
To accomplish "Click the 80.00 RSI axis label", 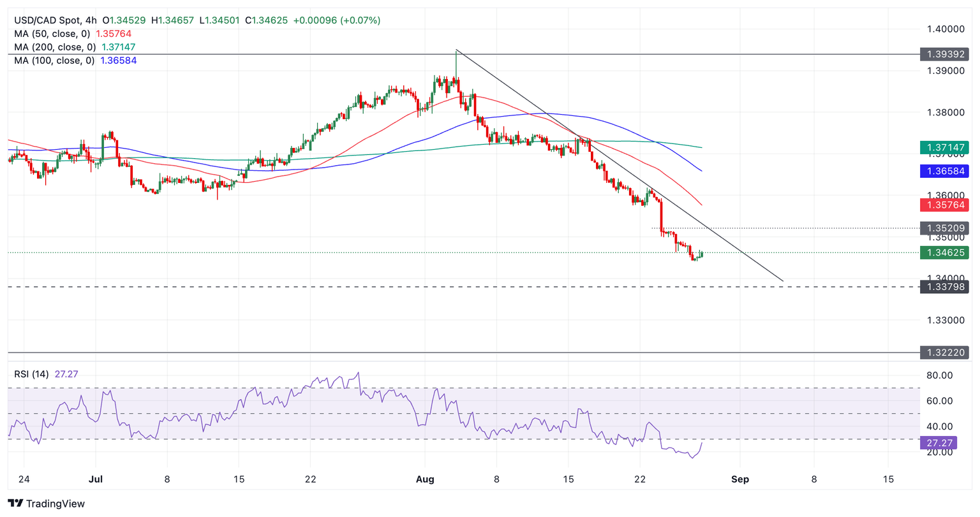I will (x=939, y=375).
